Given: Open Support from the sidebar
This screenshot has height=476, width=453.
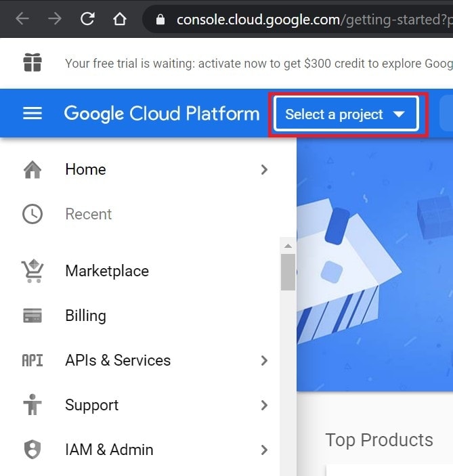Looking at the screenshot, I should pos(92,406).
